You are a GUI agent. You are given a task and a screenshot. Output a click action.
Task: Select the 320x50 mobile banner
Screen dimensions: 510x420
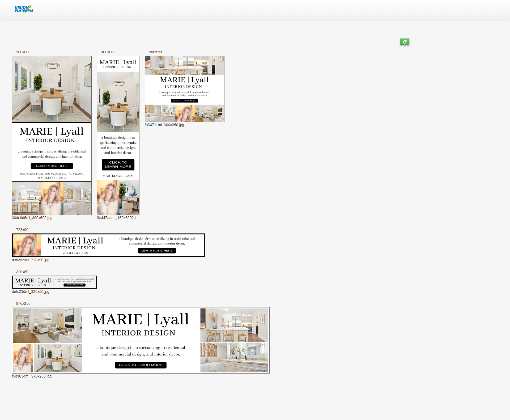54,282
